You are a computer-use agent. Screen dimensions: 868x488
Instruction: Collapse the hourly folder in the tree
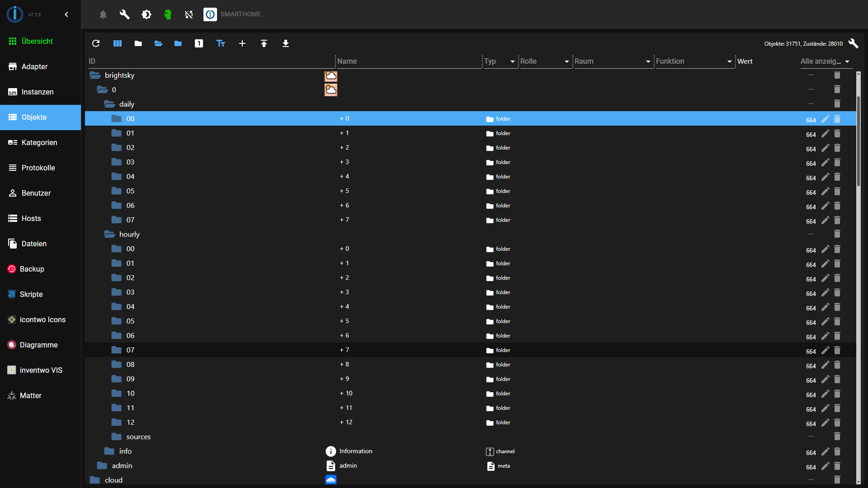pyautogui.click(x=109, y=234)
